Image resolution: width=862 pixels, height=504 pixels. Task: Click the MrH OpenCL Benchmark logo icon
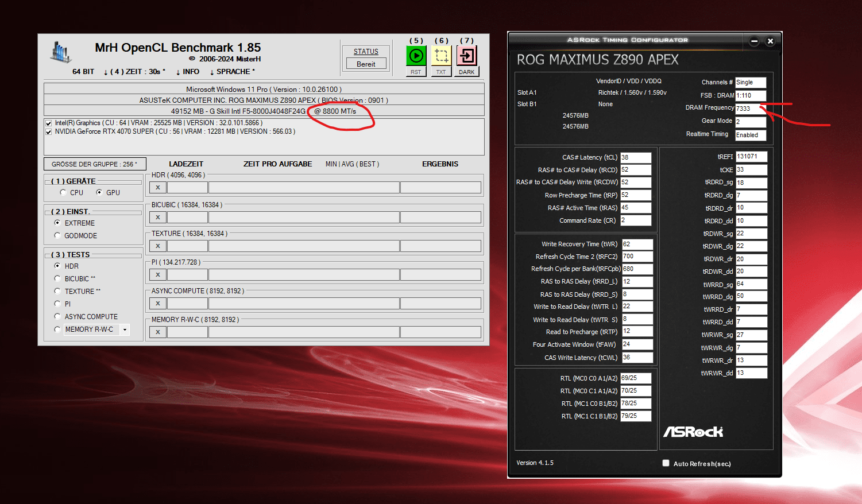click(60, 52)
